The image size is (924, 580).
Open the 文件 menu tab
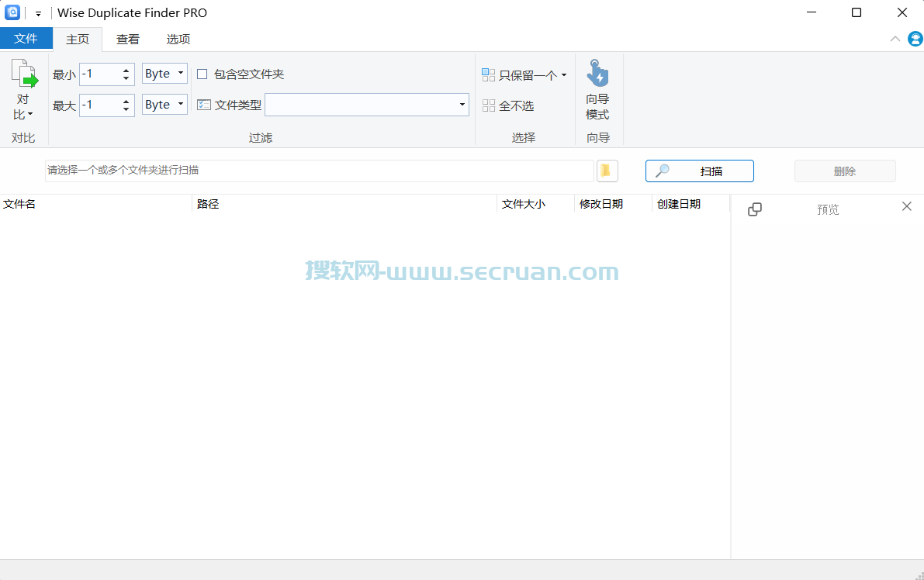pyautogui.click(x=26, y=39)
